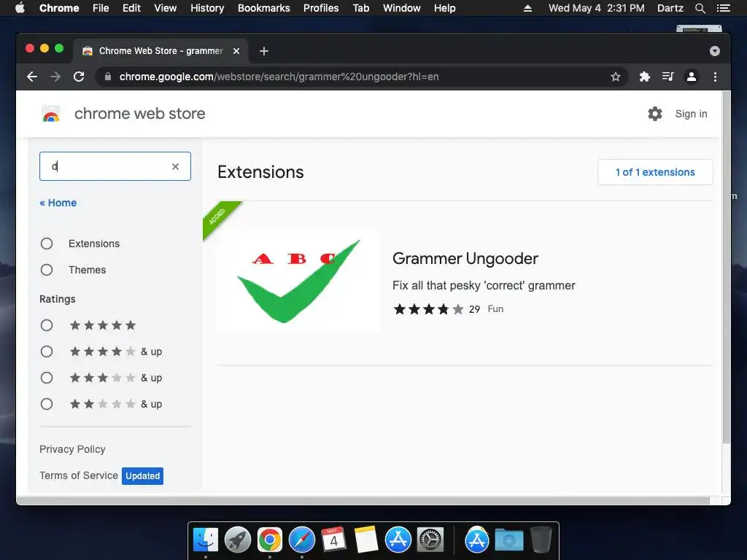Image resolution: width=747 pixels, height=560 pixels.
Task: Open the Profiles menu
Action: pyautogui.click(x=321, y=8)
